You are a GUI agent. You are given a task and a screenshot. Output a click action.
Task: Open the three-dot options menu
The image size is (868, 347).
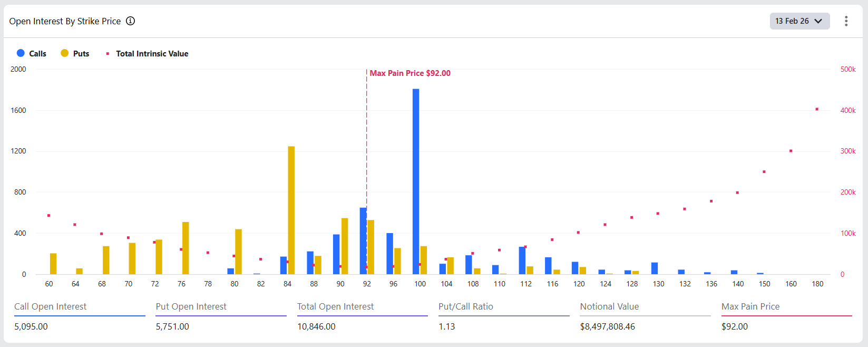click(x=846, y=21)
